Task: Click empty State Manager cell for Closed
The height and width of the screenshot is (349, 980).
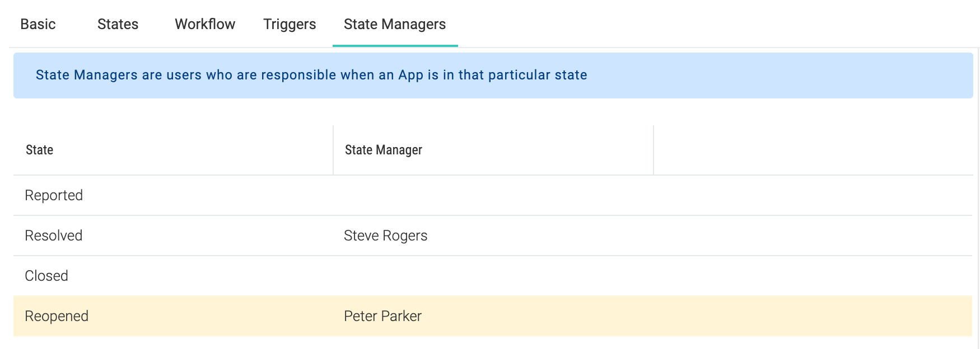Action: point(493,276)
